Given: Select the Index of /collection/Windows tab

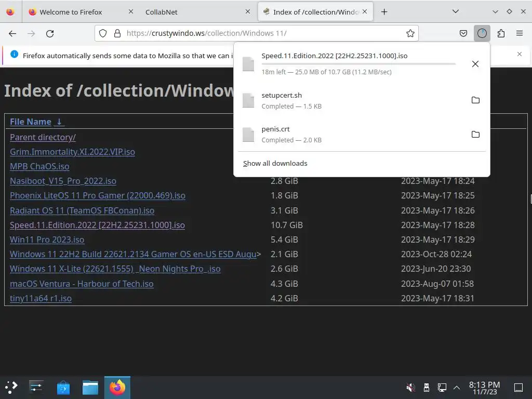Looking at the screenshot, I should pyautogui.click(x=315, y=12).
